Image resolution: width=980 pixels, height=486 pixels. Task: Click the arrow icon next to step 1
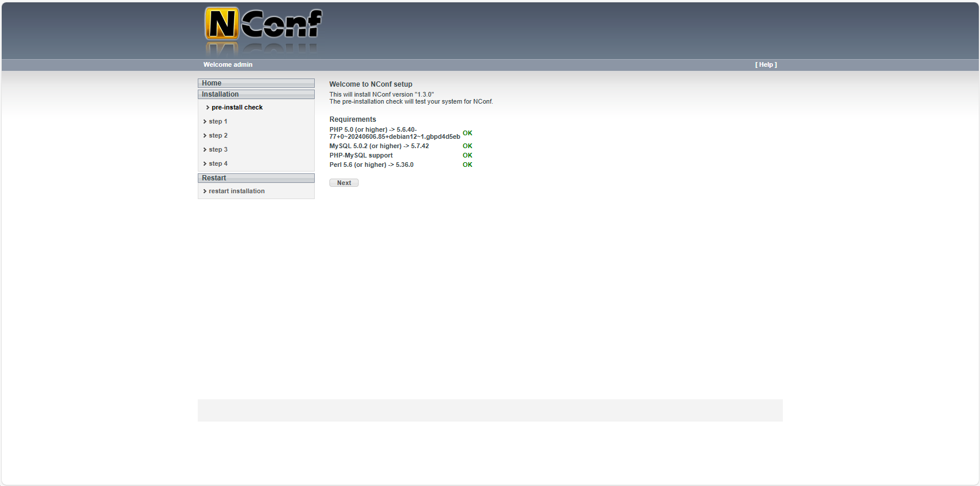click(205, 122)
